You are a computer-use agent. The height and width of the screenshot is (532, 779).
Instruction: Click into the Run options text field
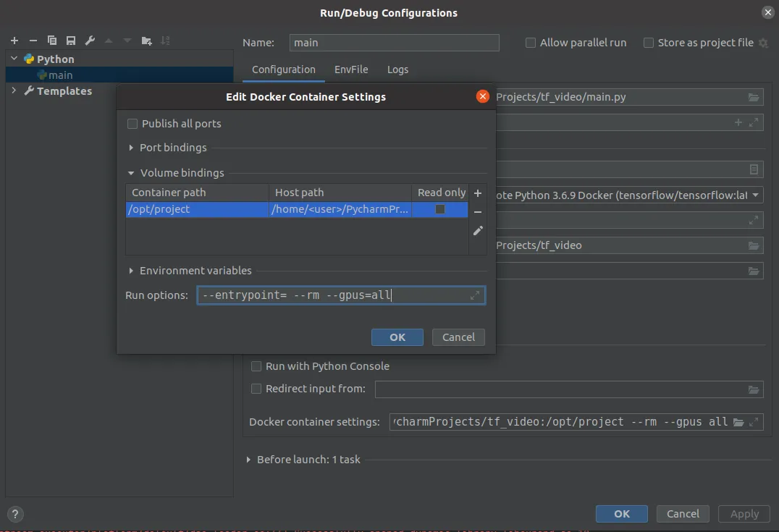coord(333,295)
